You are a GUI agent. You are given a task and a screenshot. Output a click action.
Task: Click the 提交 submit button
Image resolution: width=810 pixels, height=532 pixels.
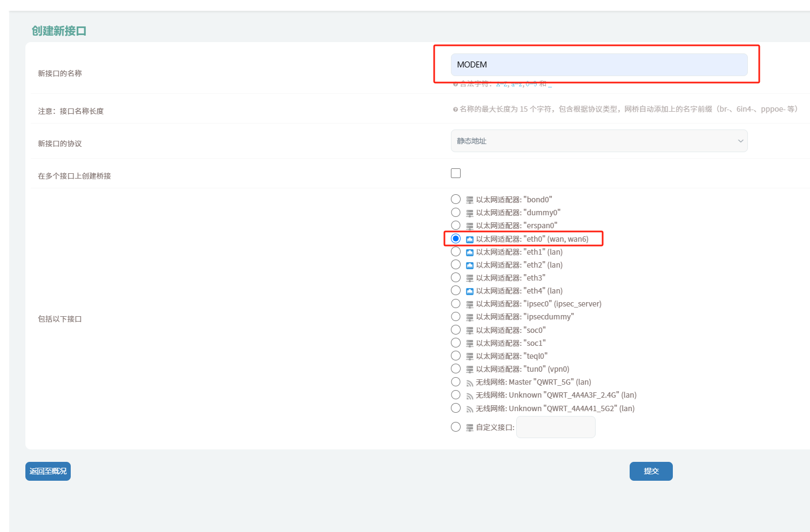coord(651,471)
